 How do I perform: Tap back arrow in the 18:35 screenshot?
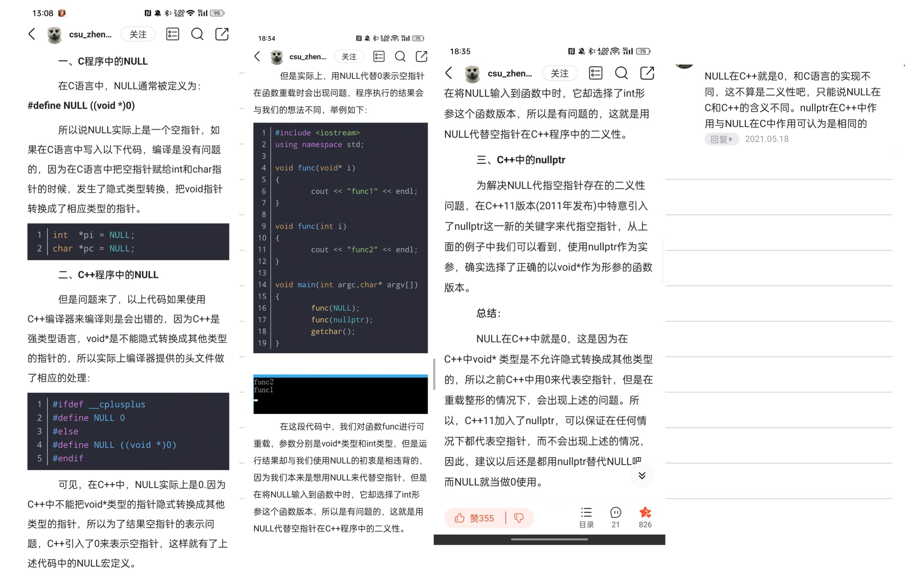(449, 73)
